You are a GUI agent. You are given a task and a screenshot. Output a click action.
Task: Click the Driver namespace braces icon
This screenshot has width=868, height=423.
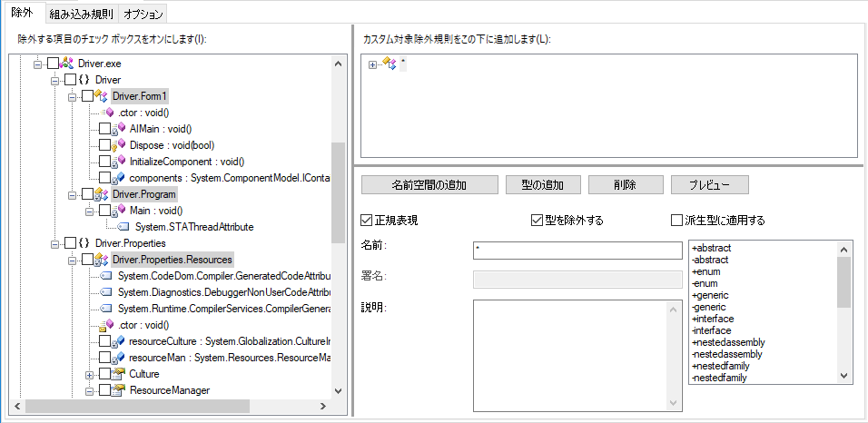tap(84, 80)
